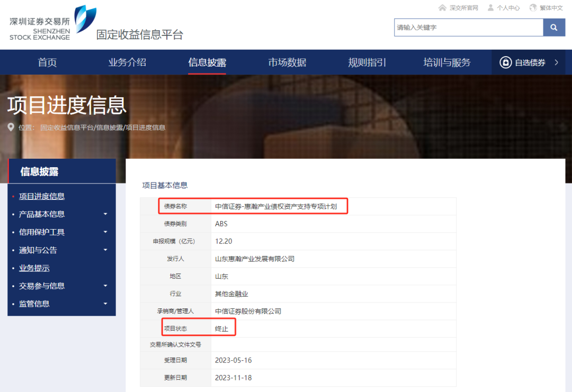Click the 行业 row label
Image resolution: width=572 pixels, height=392 pixels.
pos(175,294)
